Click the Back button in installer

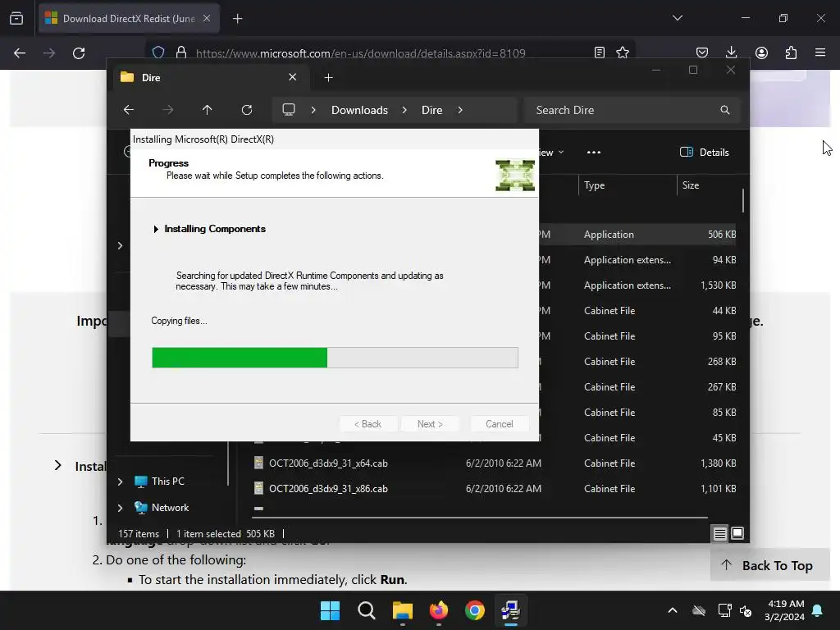pyautogui.click(x=367, y=424)
